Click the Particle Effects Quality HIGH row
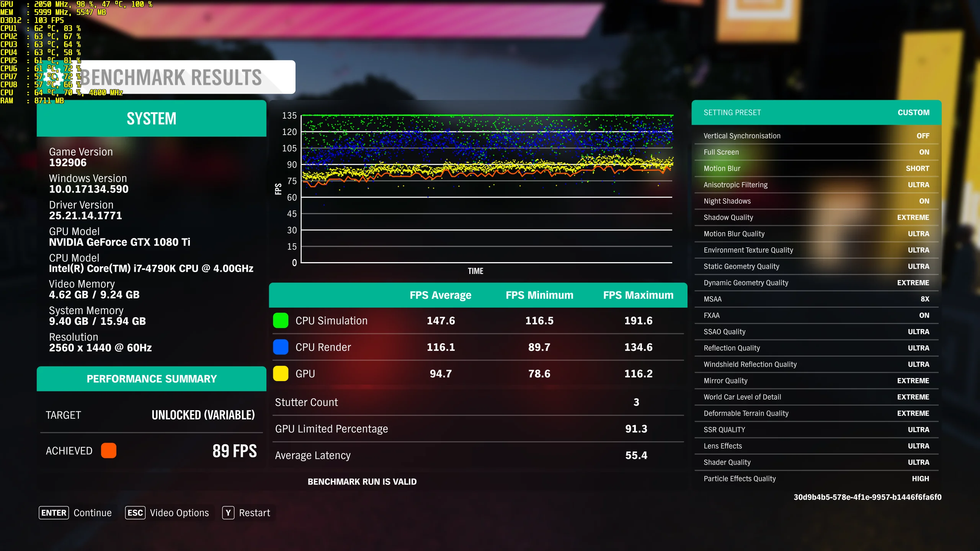980x551 pixels. point(817,479)
